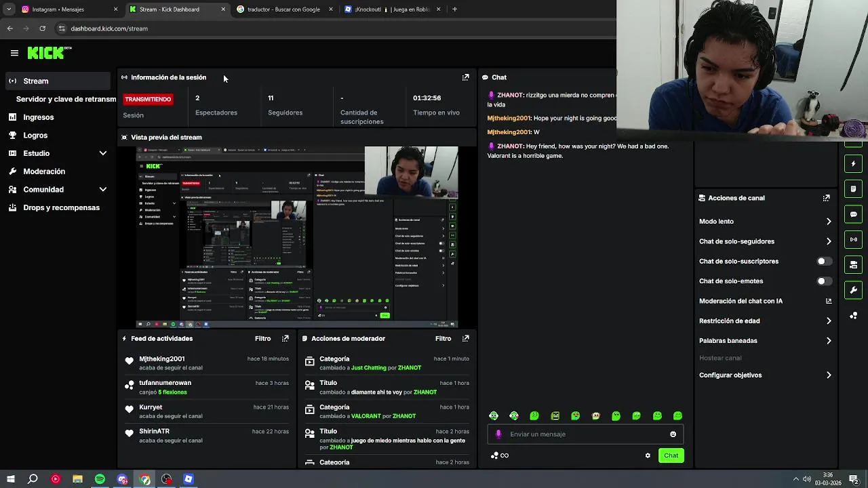The height and width of the screenshot is (488, 868).
Task: Click the TRANSMITIENDO status badge
Action: [x=148, y=99]
